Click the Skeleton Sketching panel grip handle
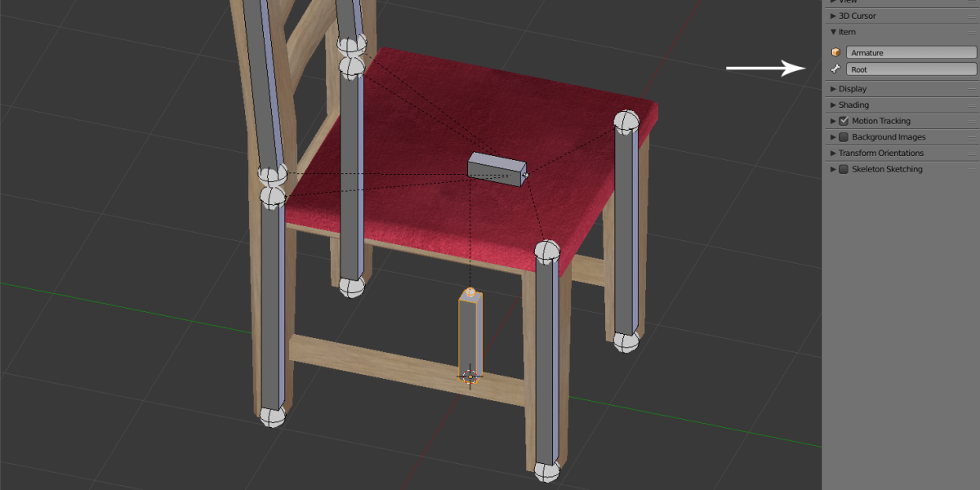Image resolution: width=980 pixels, height=490 pixels. [x=972, y=169]
